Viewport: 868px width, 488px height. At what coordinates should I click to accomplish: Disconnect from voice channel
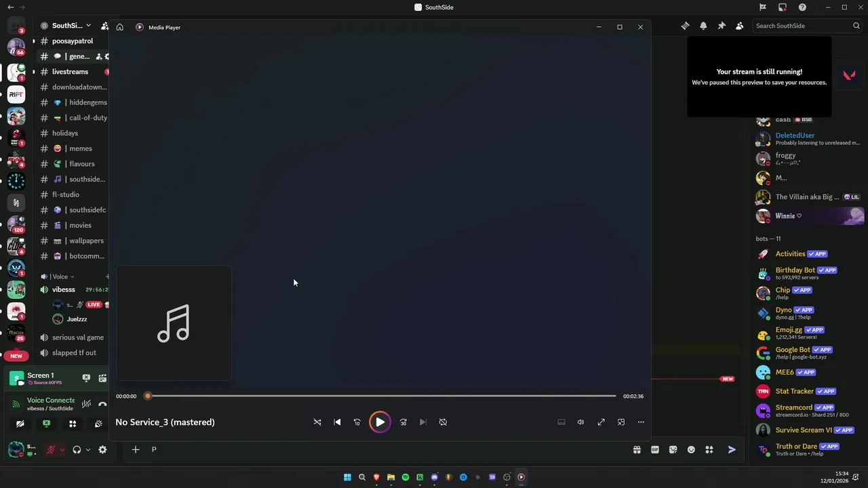[x=102, y=404]
